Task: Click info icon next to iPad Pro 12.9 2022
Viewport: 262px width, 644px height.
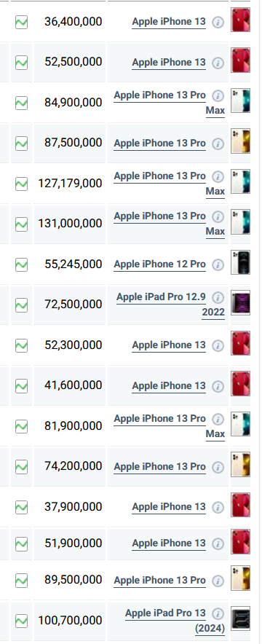Action: (218, 297)
